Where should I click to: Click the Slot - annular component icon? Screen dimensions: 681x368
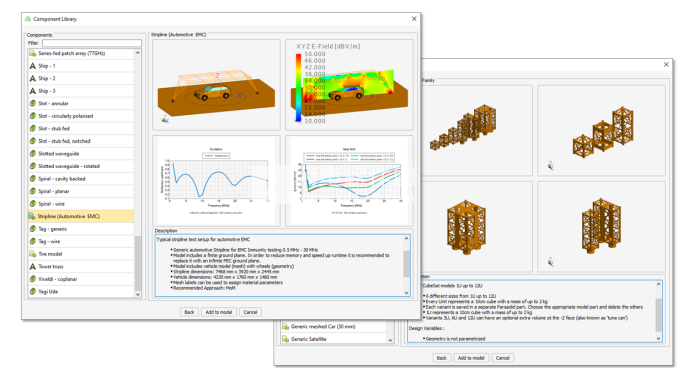33,103
